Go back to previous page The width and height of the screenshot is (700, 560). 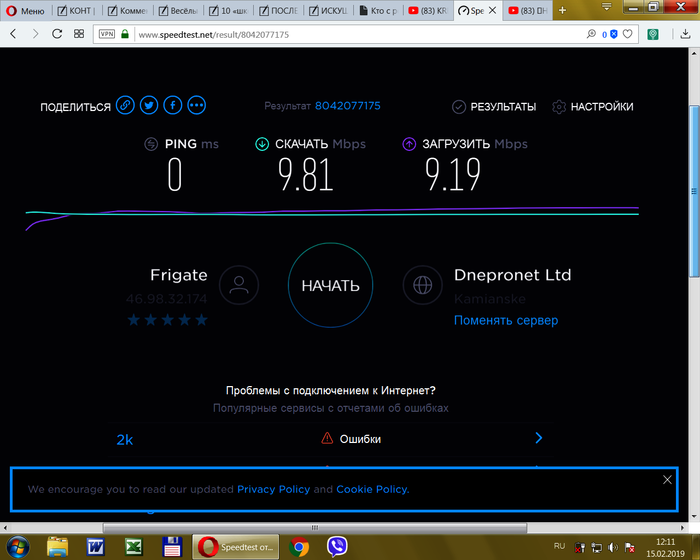[13, 34]
